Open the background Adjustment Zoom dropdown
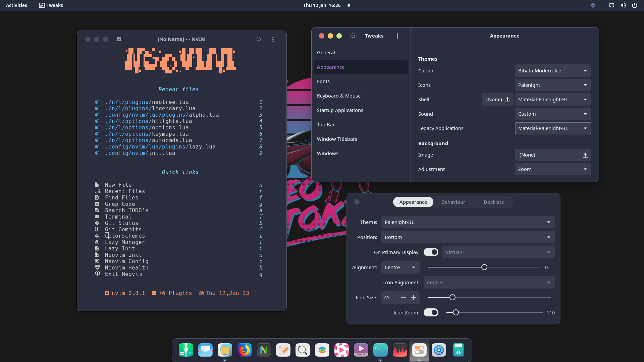The height and width of the screenshot is (362, 644). click(x=553, y=169)
